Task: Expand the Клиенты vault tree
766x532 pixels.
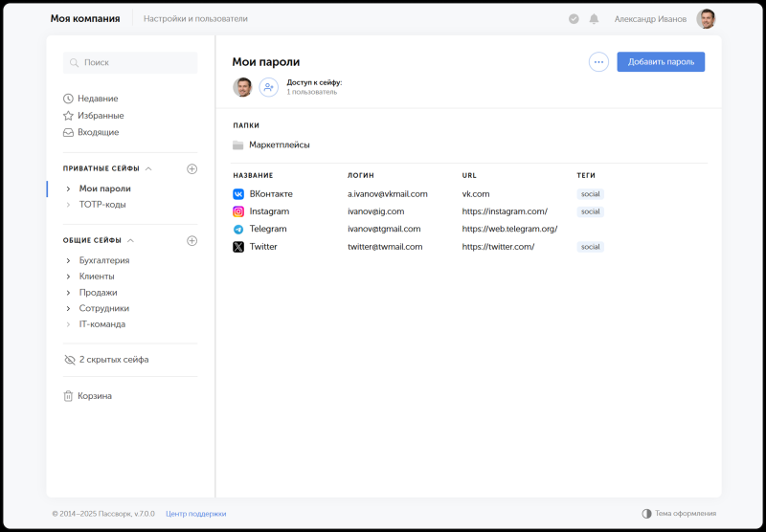Action: pos(68,277)
